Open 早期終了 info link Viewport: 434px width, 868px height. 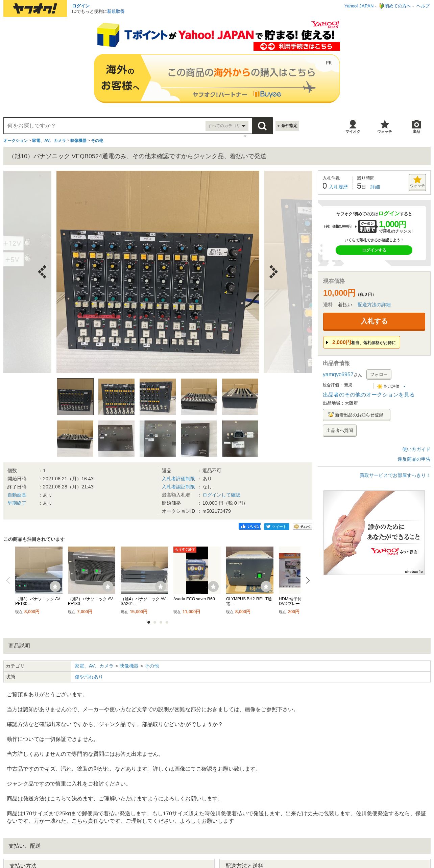coord(17,503)
